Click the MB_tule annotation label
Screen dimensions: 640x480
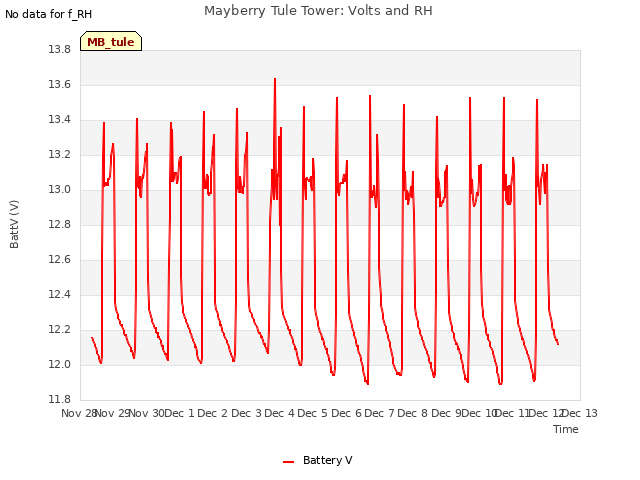click(111, 41)
